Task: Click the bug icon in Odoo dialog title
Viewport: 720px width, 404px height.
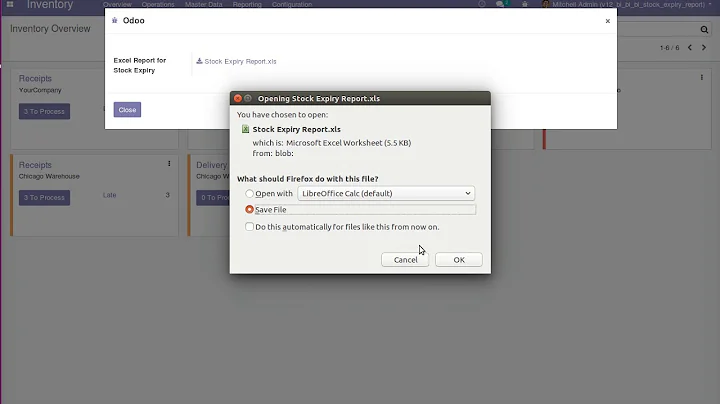Action: [115, 20]
